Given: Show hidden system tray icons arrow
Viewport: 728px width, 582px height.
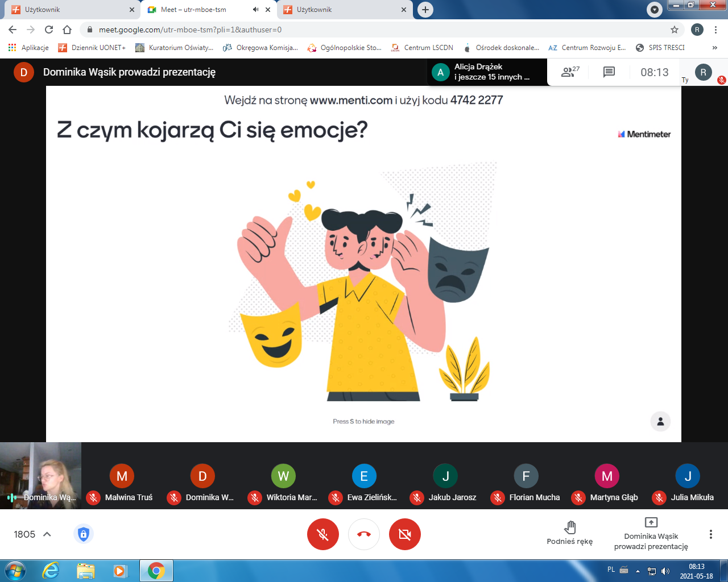Looking at the screenshot, I should pyautogui.click(x=638, y=571).
